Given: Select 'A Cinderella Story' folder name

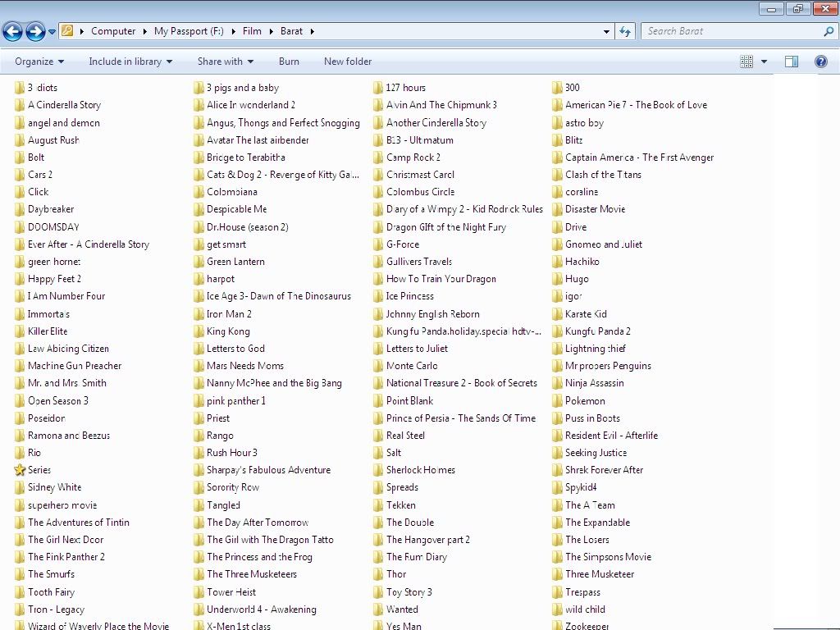Looking at the screenshot, I should [x=64, y=105].
